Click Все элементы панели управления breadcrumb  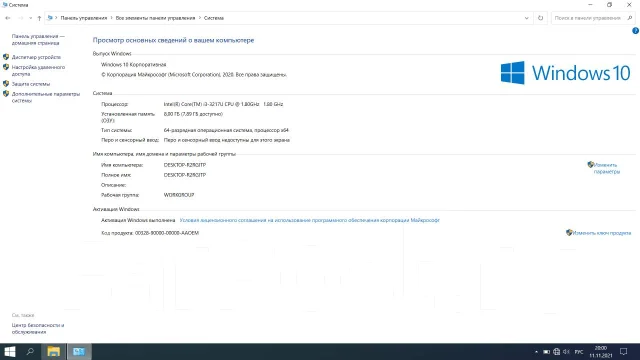coord(155,18)
